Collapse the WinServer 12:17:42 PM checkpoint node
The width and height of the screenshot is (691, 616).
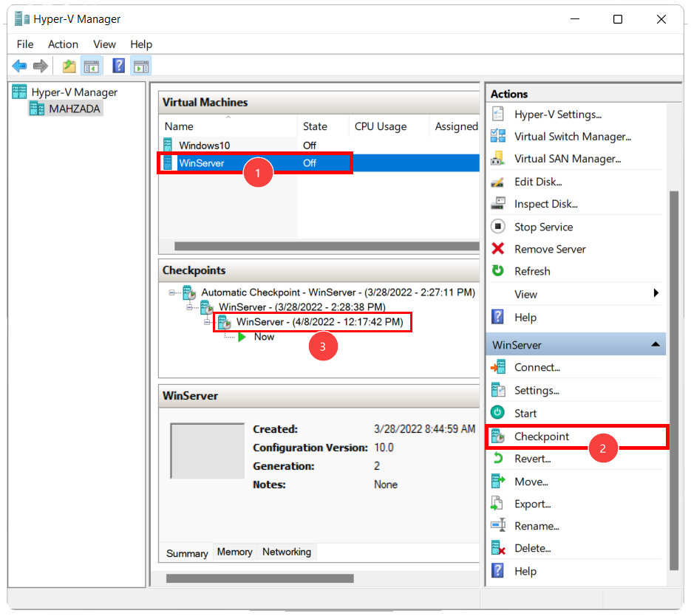207,322
